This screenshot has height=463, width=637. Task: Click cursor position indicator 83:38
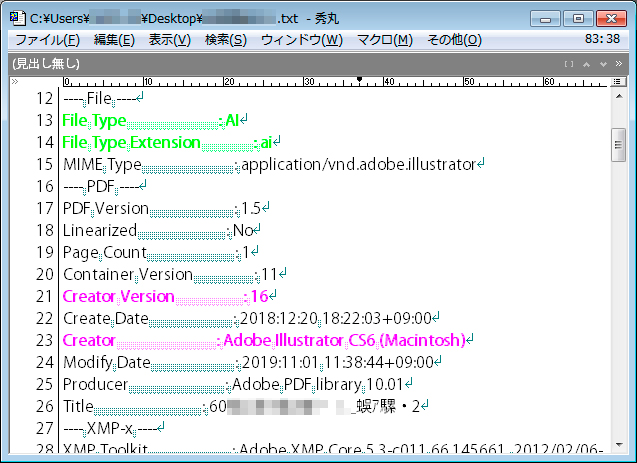pos(602,39)
